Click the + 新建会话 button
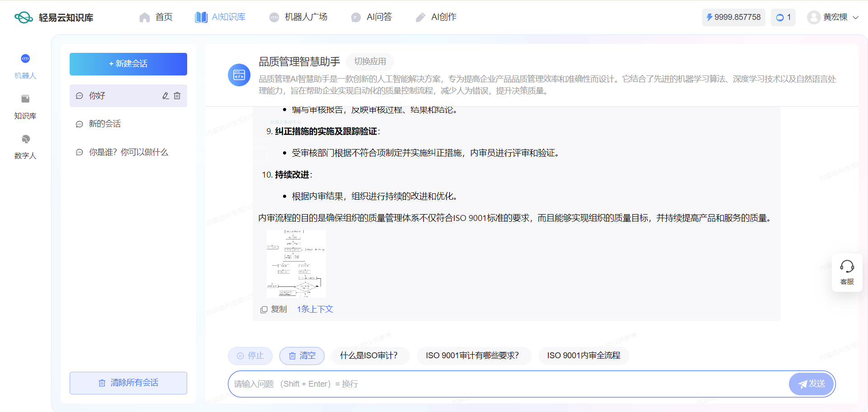 (x=128, y=64)
